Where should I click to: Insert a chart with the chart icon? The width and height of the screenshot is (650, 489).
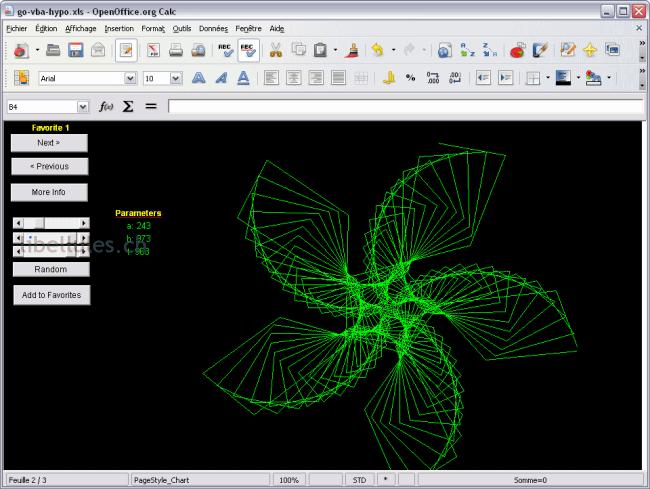point(517,50)
